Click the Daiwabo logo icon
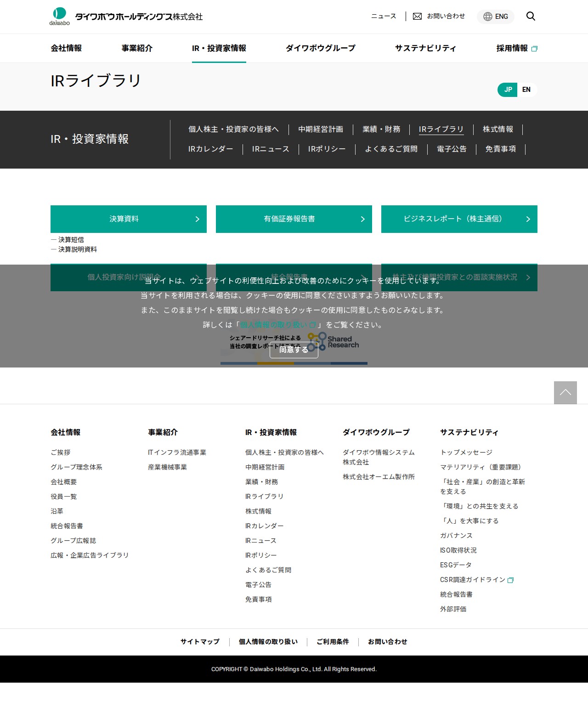 point(60,16)
